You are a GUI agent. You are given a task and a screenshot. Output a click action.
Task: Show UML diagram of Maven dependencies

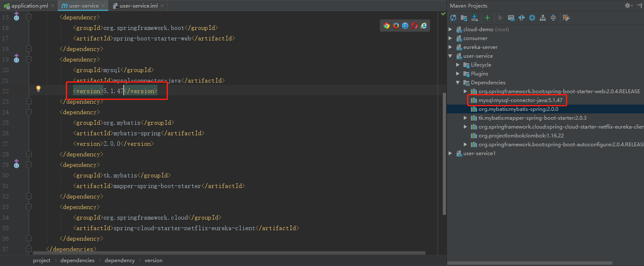(543, 18)
